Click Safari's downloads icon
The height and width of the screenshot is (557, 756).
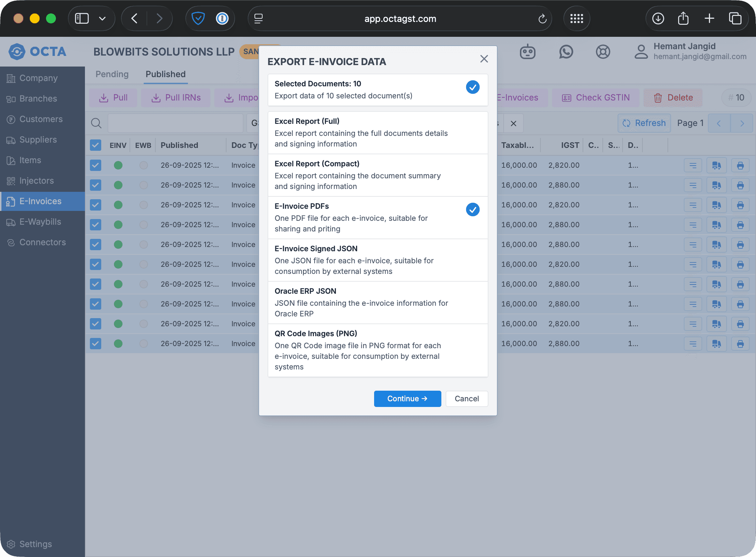(x=658, y=18)
